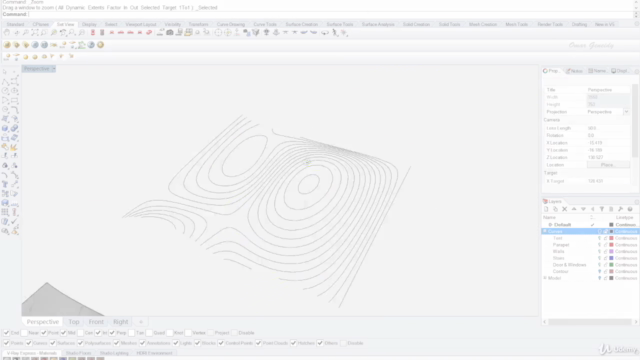
Task: Enable the Cen osnap checkbox
Action: click(x=80, y=333)
